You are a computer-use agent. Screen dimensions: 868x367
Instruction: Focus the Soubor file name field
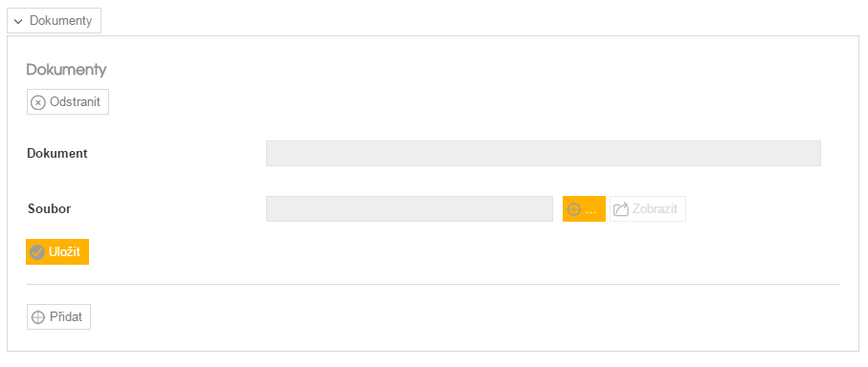point(409,209)
